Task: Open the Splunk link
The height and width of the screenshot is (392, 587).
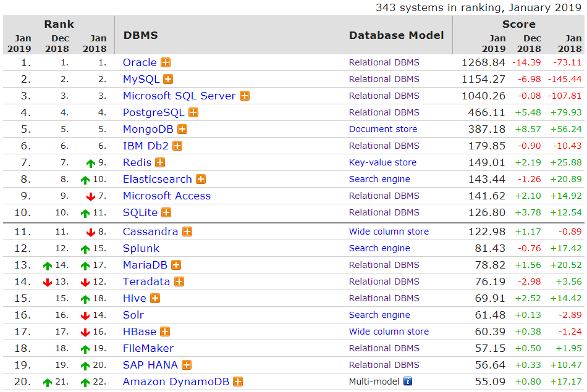Action: 141,248
